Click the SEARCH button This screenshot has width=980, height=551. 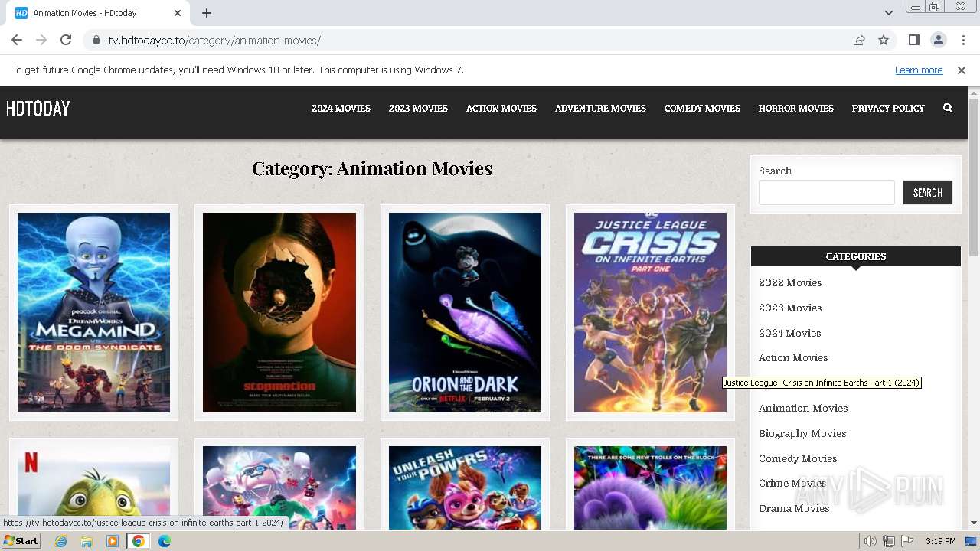[928, 193]
